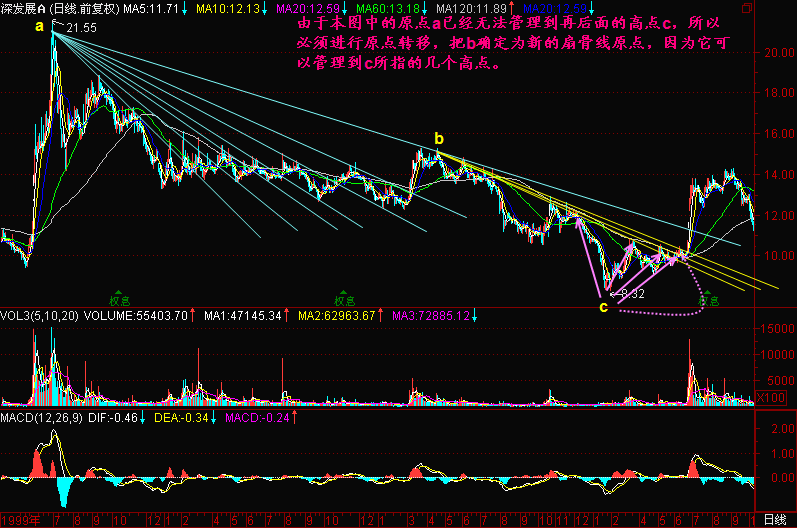Image resolution: width=797 pixels, height=528 pixels.
Task: Click the rightmost green 权息 marker
Action: pos(708,299)
